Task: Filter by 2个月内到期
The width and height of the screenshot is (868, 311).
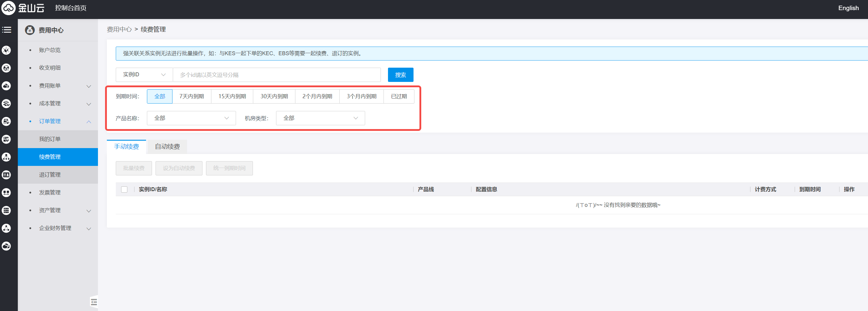Action: click(x=317, y=96)
